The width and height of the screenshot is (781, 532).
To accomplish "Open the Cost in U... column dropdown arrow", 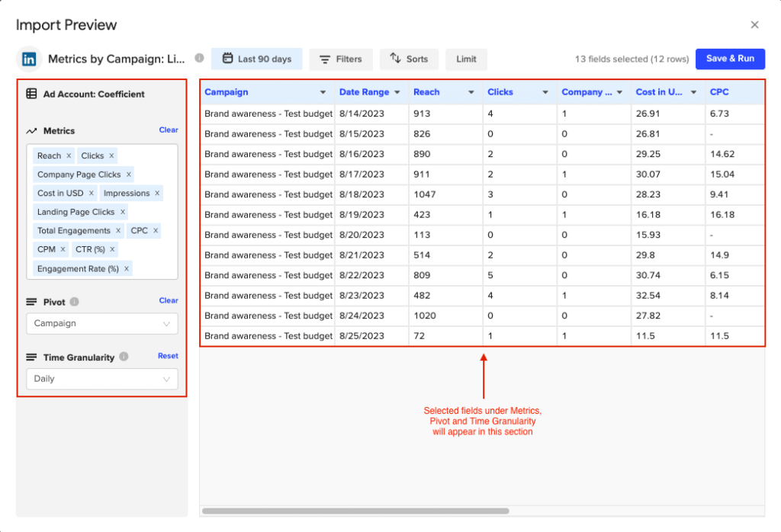I will (x=693, y=92).
